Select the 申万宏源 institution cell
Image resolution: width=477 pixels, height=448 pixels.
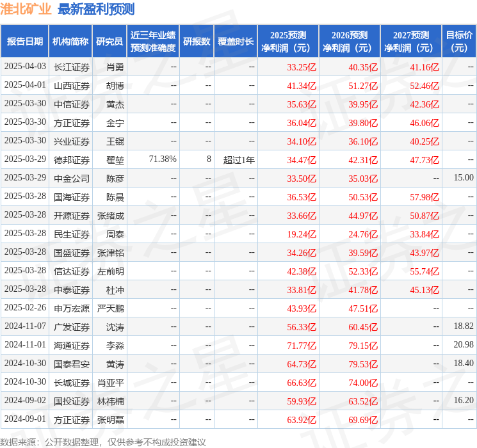tap(72, 308)
